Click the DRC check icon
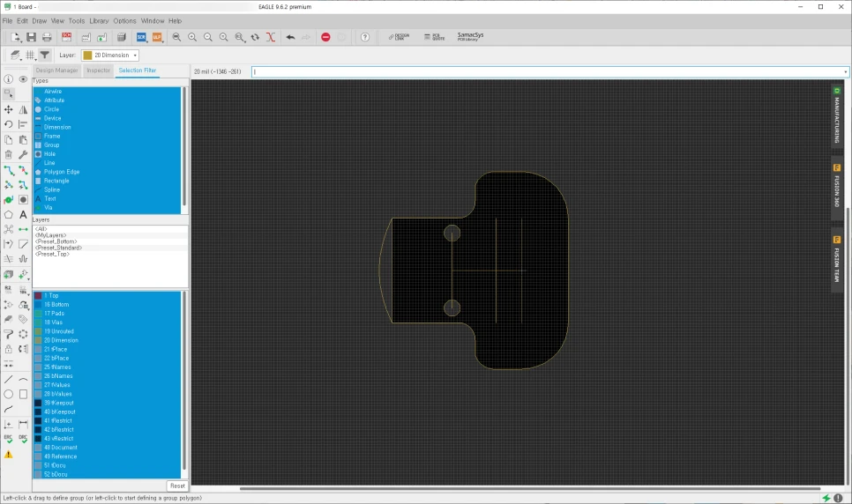 (24, 438)
